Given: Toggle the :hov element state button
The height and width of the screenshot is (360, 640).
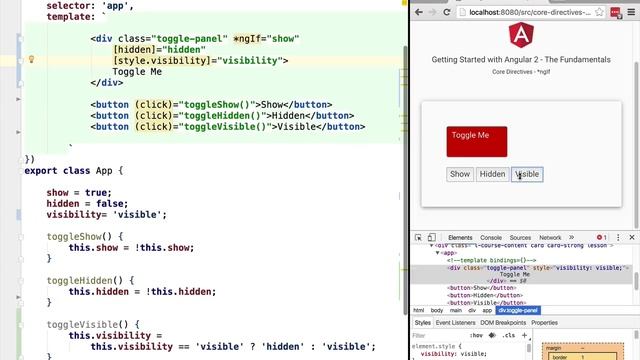Looking at the screenshot, I should [476, 336].
